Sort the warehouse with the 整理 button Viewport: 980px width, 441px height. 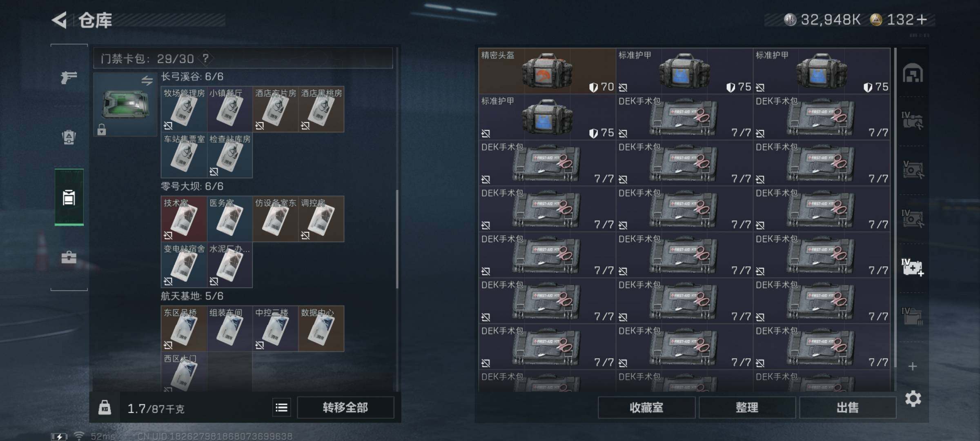click(747, 408)
